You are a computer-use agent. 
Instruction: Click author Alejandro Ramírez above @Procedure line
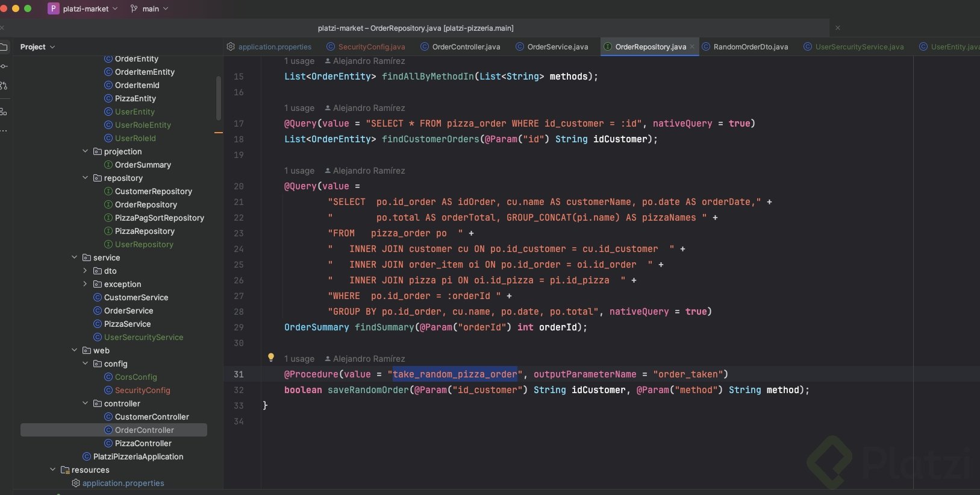tap(369, 359)
